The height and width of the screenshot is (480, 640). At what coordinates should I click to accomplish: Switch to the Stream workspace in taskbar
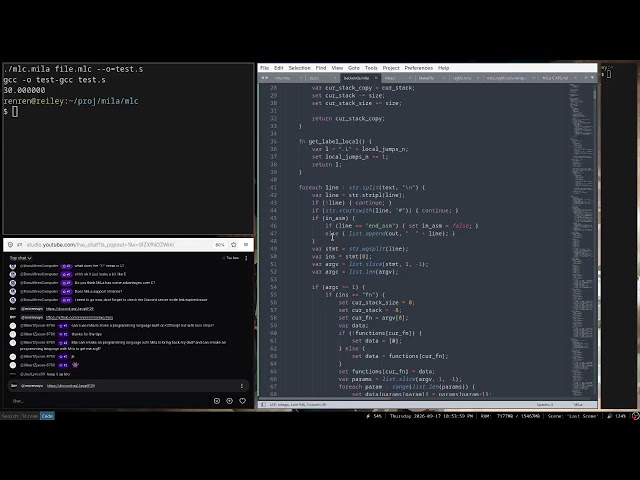click(29, 416)
